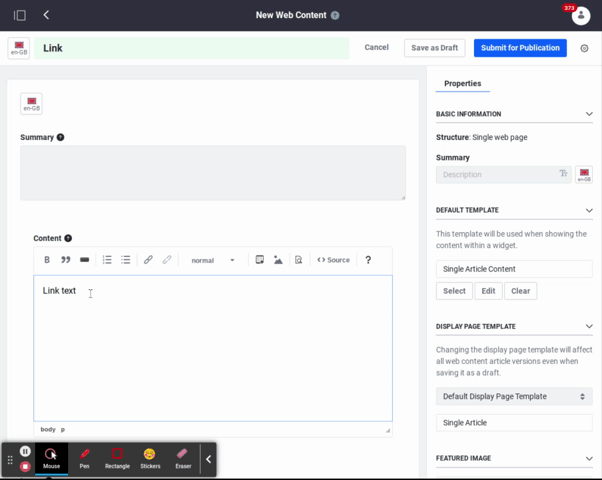Insert a numbered list
This screenshot has height=480, width=602.
tap(107, 260)
